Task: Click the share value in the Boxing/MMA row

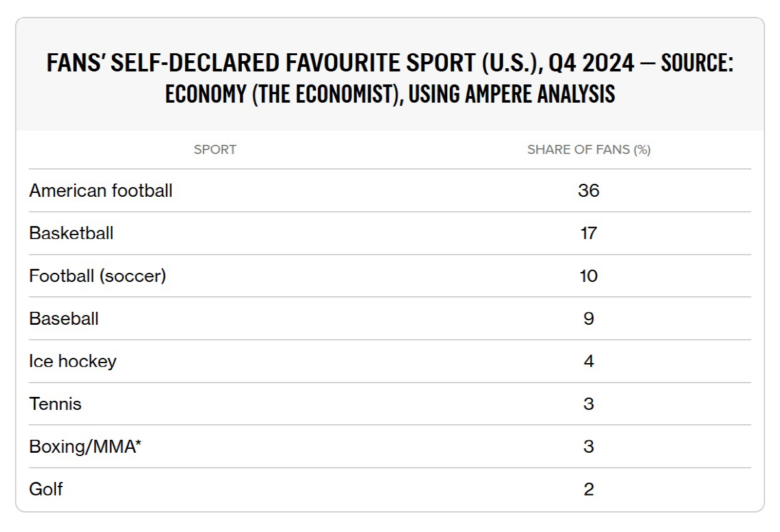Action: click(x=588, y=447)
